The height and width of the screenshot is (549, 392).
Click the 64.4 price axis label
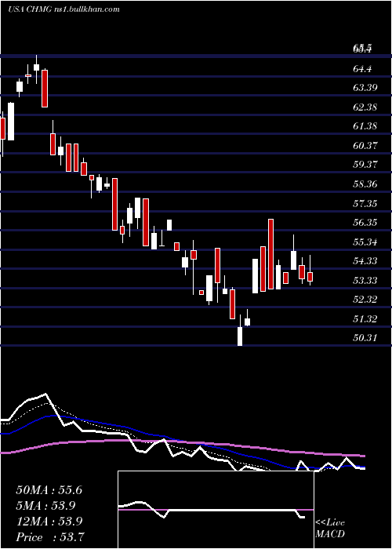[362, 69]
